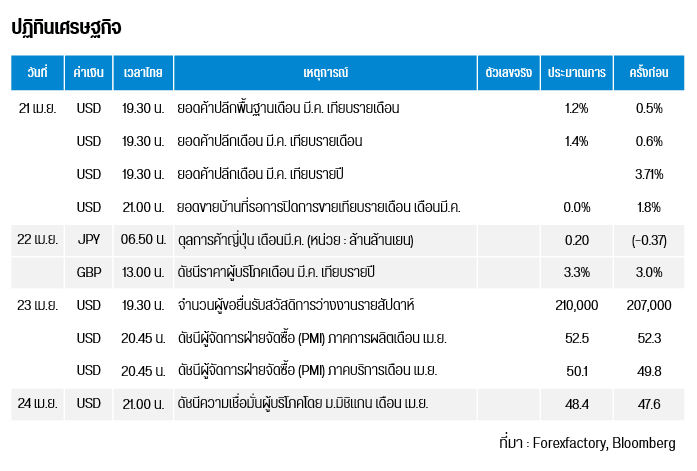Select the 22 เม.ย. date cell

(x=37, y=239)
